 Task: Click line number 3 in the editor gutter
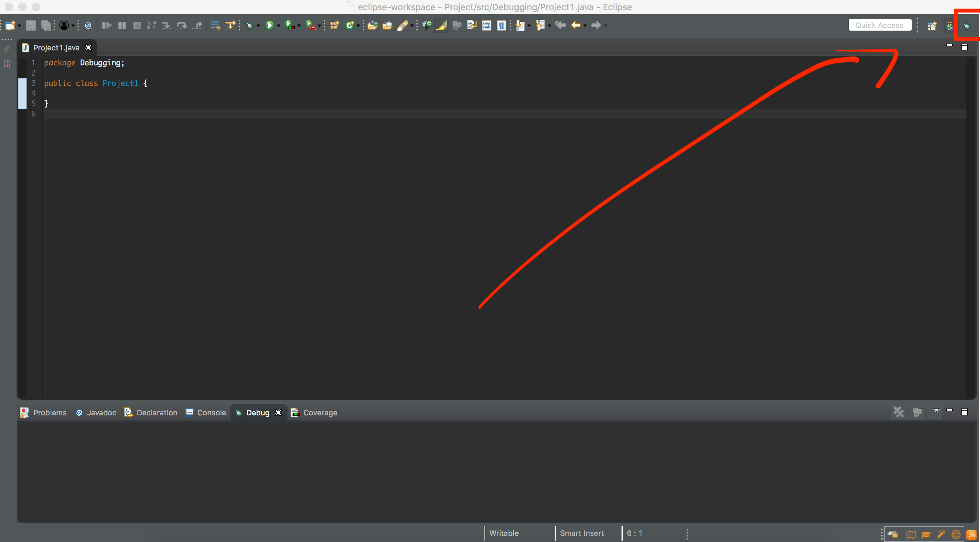[33, 83]
